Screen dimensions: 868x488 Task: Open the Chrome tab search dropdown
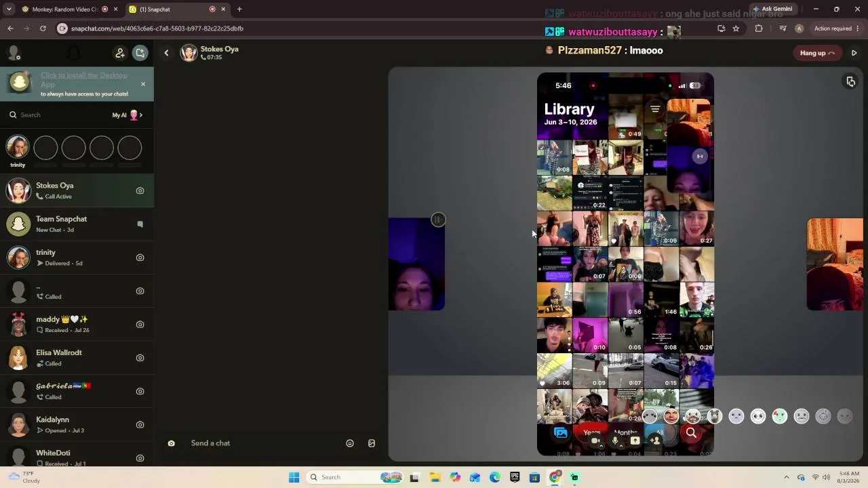(x=9, y=9)
